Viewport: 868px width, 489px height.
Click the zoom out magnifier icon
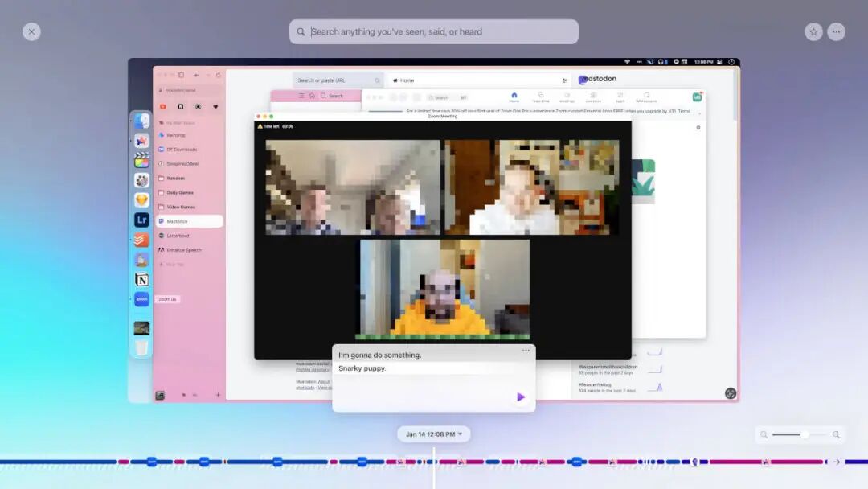pos(764,435)
